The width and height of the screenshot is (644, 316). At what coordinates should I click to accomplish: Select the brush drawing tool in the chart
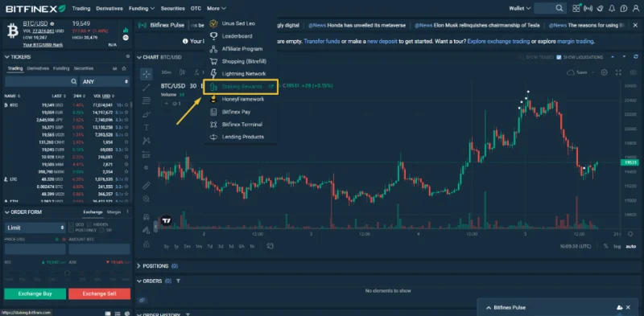[x=147, y=114]
